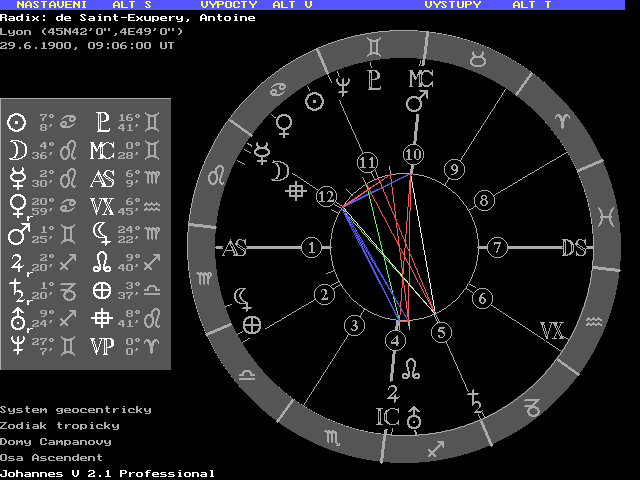Click the DS descendant label on the wheel

click(573, 248)
